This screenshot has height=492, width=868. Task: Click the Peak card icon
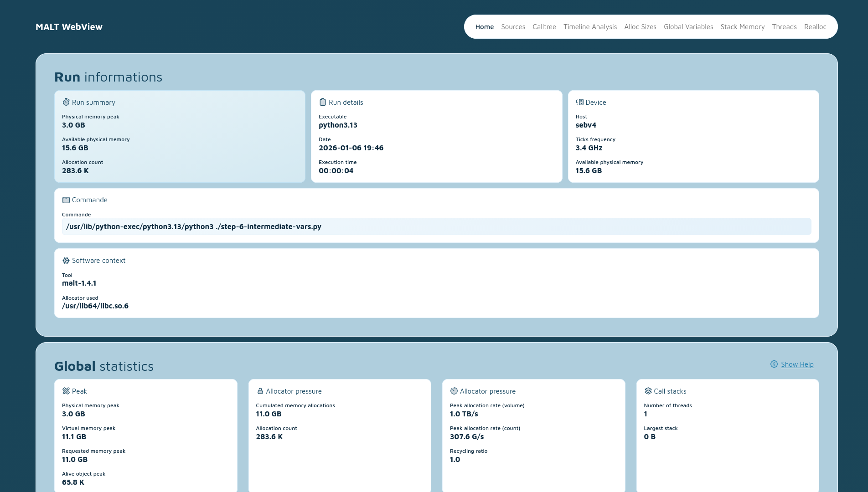tap(66, 391)
